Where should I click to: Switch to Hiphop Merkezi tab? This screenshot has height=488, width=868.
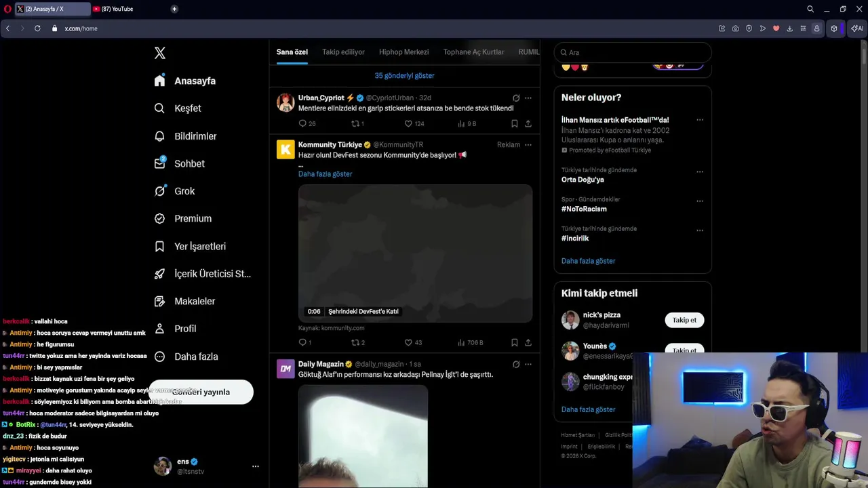click(x=404, y=52)
